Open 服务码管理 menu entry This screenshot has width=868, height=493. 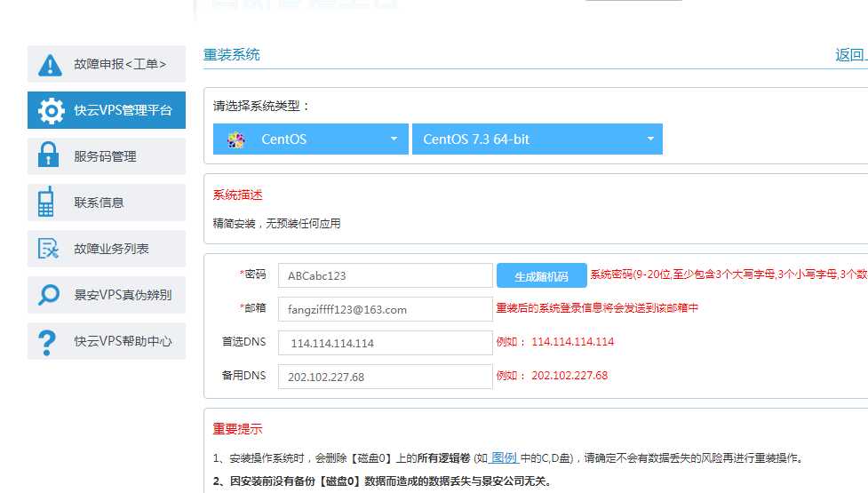107,156
